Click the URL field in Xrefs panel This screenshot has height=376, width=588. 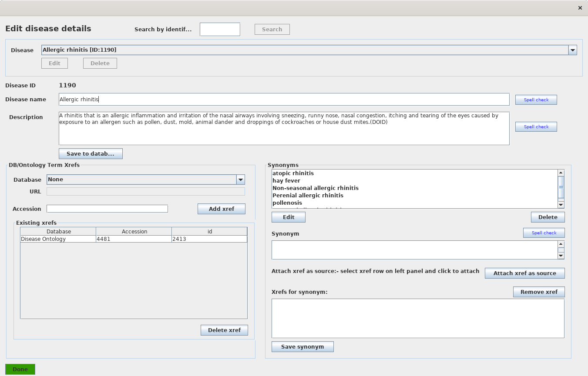click(x=146, y=192)
